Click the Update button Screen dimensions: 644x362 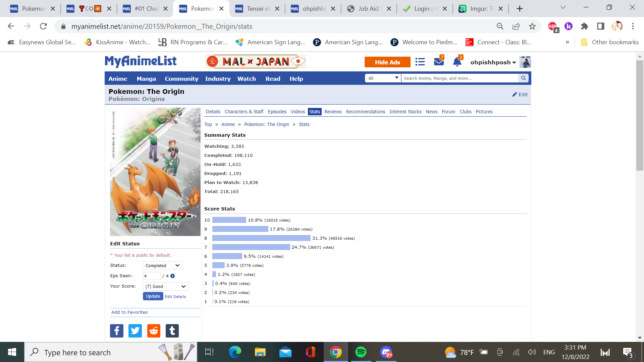(x=153, y=296)
